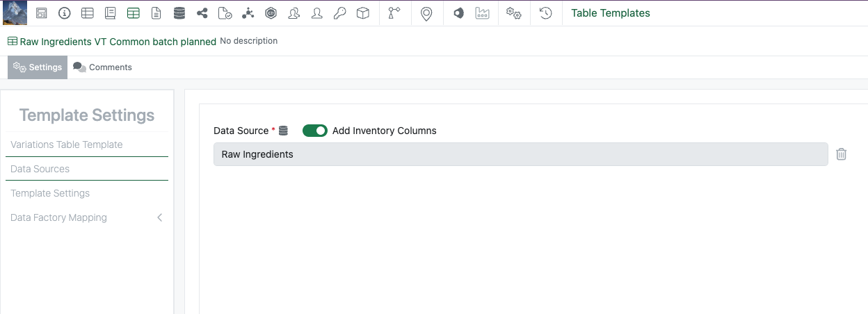Toggle Add Inventory Columns switch
The height and width of the screenshot is (314, 868).
pyautogui.click(x=315, y=131)
